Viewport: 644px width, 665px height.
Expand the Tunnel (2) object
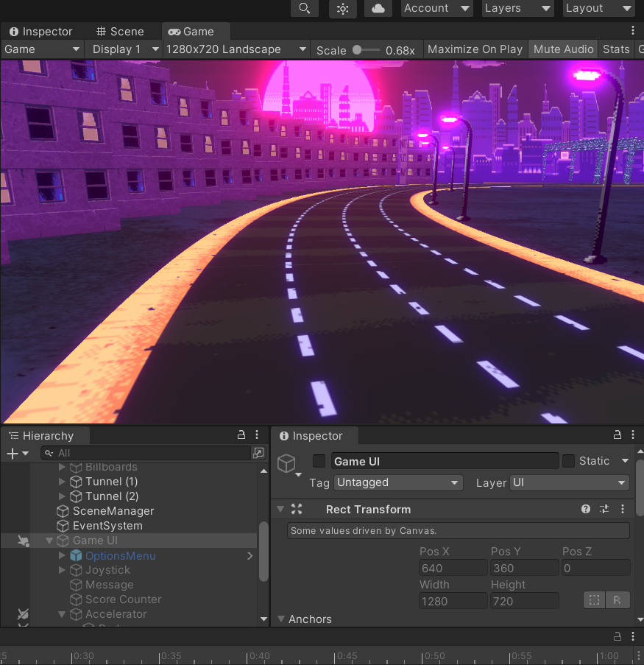coord(62,496)
